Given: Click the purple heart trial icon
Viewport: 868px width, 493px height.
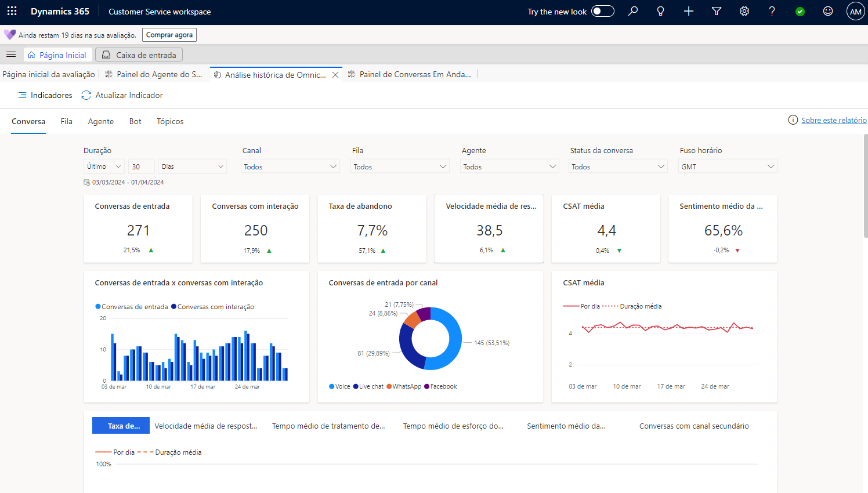Looking at the screenshot, I should pos(10,35).
